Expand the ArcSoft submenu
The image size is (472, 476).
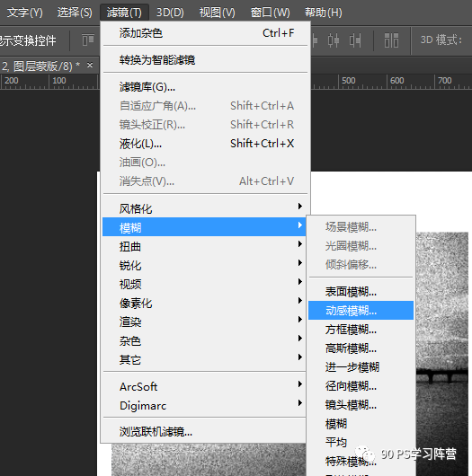point(204,386)
